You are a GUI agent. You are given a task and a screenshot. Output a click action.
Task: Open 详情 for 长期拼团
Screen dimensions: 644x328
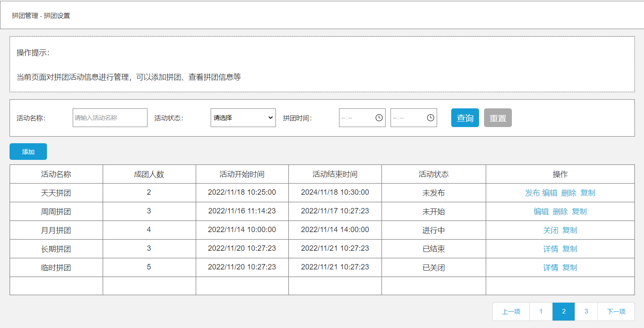pyautogui.click(x=551, y=249)
